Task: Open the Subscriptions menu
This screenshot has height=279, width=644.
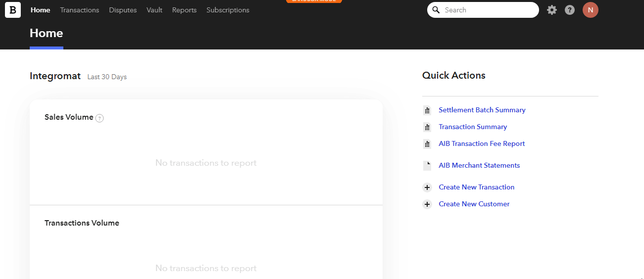Action: click(228, 10)
